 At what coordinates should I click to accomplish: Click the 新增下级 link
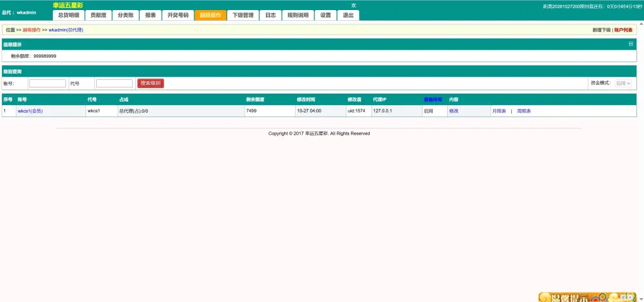point(601,30)
